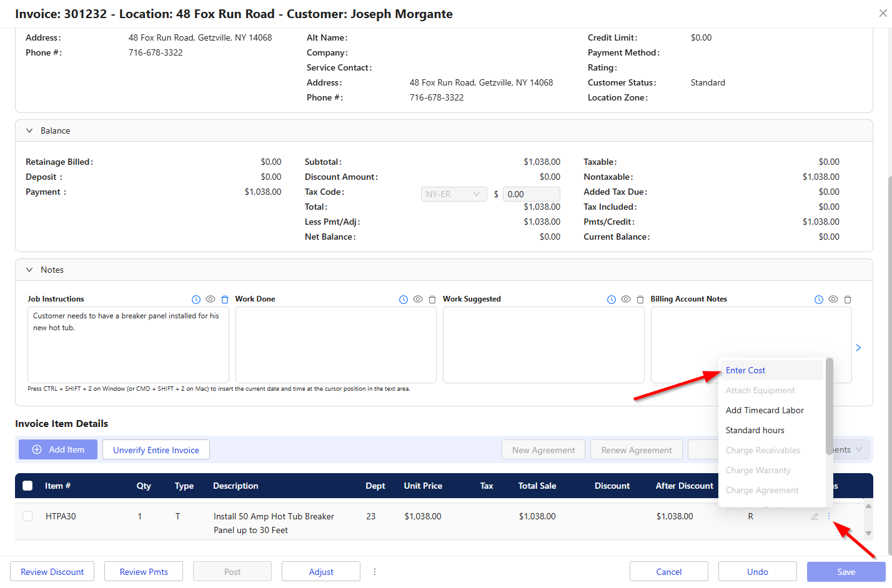
Task: Click the Undo button
Action: click(x=758, y=572)
